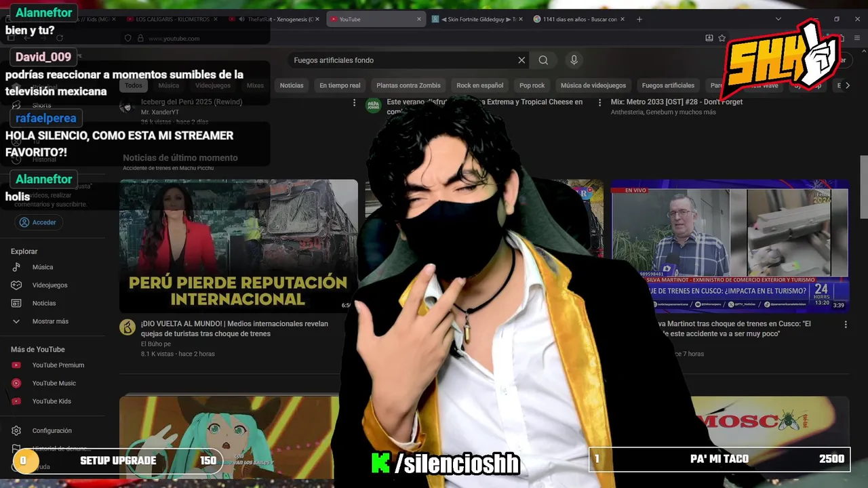The image size is (868, 488).
Task: Open the Noticias newspaper sidebar icon
Action: point(16,303)
